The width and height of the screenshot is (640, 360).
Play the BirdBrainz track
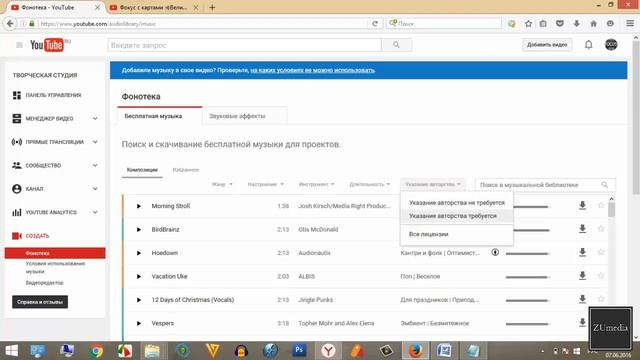[x=139, y=230]
